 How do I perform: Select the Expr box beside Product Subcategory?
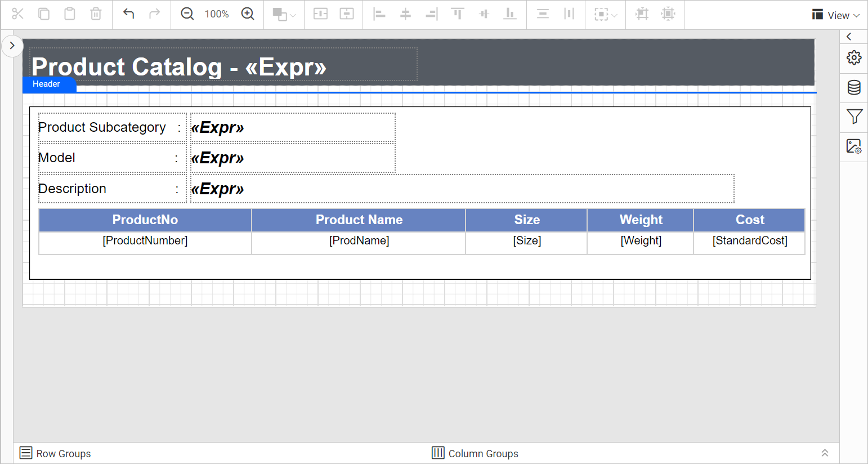tap(293, 127)
